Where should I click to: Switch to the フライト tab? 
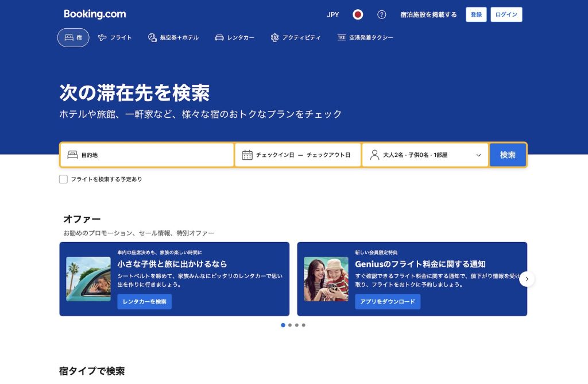[x=115, y=37]
